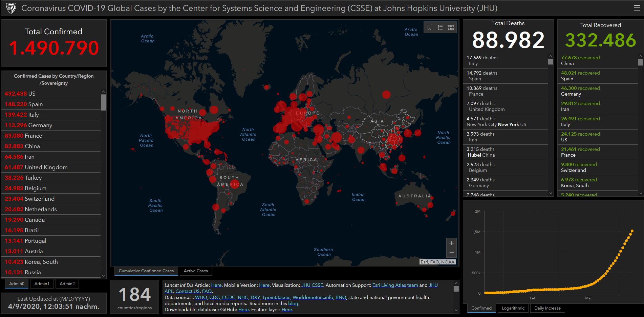Viewport: 644px width, 317px height.
Task: Show the Daily Increase chart tab
Action: point(547,308)
